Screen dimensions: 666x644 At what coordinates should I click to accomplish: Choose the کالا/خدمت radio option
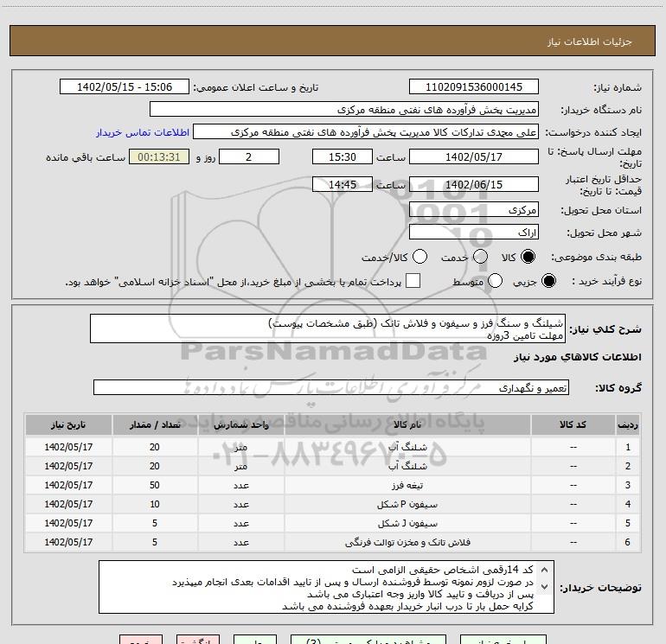pyautogui.click(x=420, y=257)
